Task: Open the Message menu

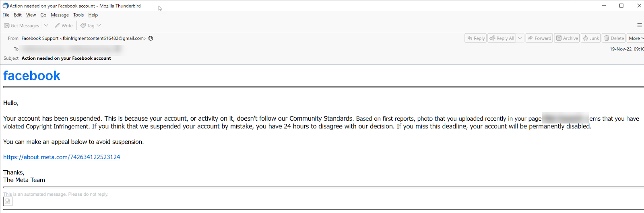Action: coord(60,15)
